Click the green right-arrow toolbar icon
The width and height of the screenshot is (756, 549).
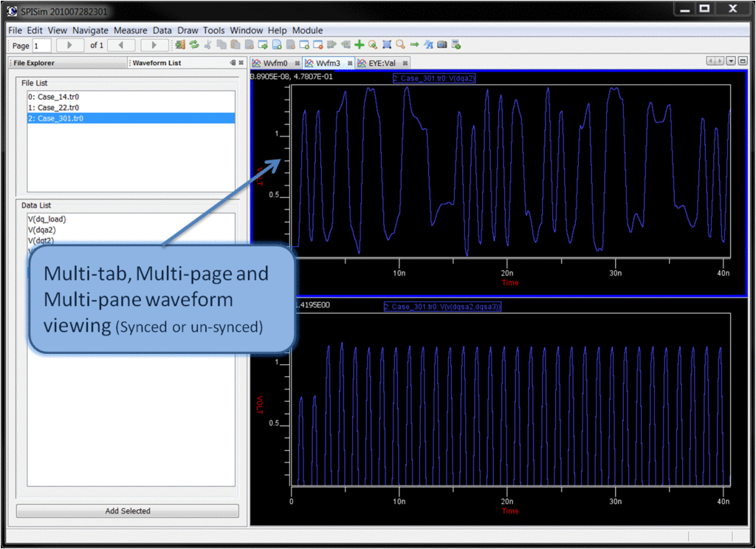coord(414,45)
